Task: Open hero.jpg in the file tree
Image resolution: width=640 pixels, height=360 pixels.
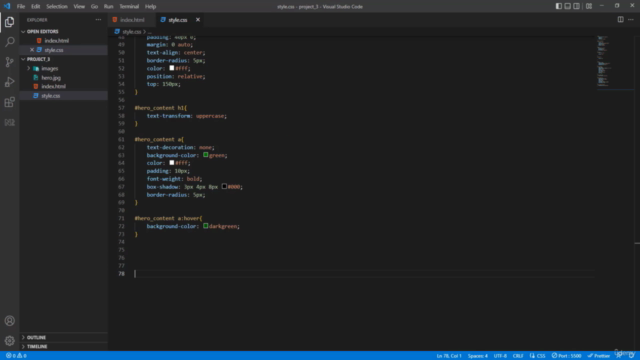Action: pos(51,78)
